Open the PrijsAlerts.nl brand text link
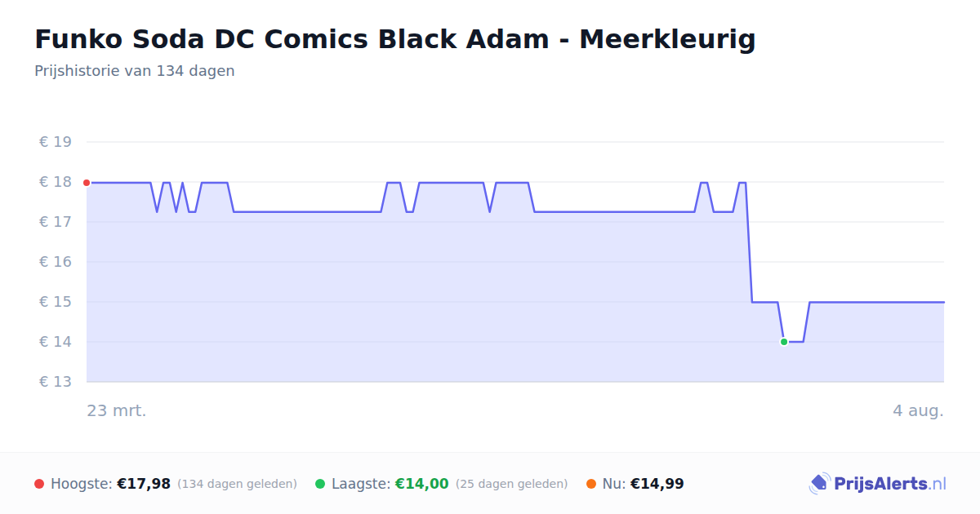This screenshot has height=514, width=980. tap(890, 484)
